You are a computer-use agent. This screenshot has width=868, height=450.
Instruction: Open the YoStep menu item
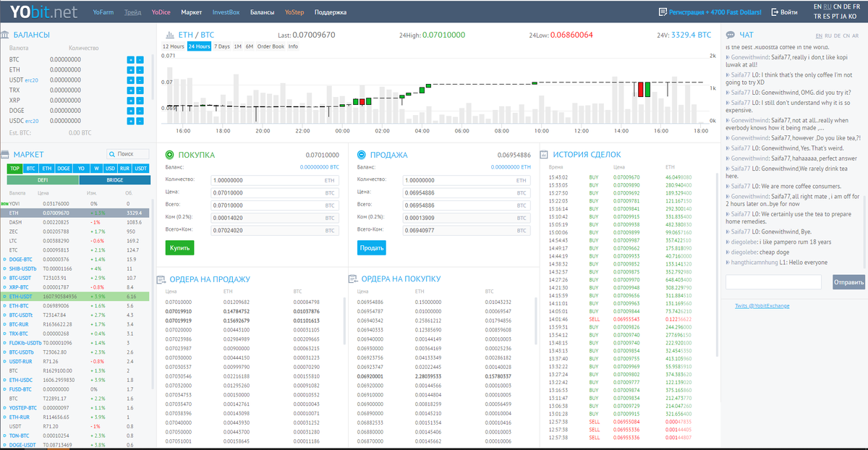294,12
